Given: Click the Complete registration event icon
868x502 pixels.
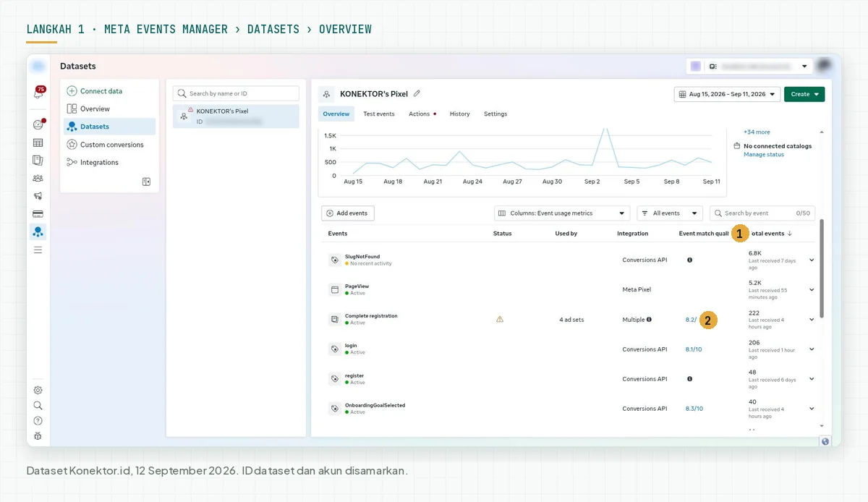Looking at the screenshot, I should tap(335, 319).
